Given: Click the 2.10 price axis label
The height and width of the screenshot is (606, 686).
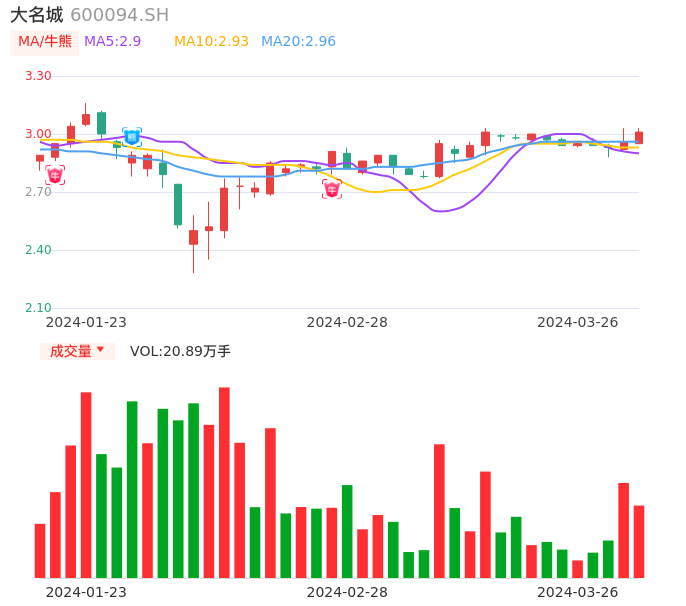Looking at the screenshot, I should [38, 308].
